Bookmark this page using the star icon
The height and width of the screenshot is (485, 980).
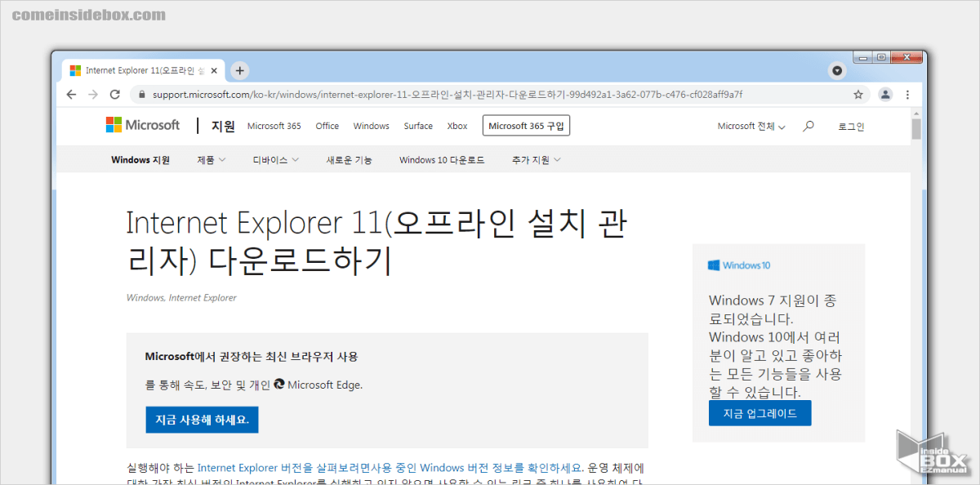coord(858,94)
